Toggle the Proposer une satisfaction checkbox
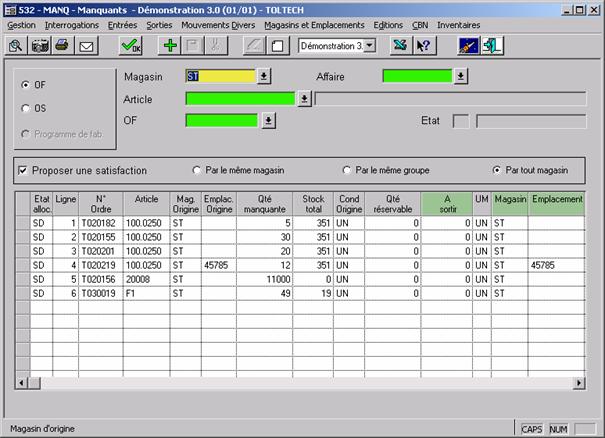Image resolution: width=605 pixels, height=438 pixels. coord(23,170)
